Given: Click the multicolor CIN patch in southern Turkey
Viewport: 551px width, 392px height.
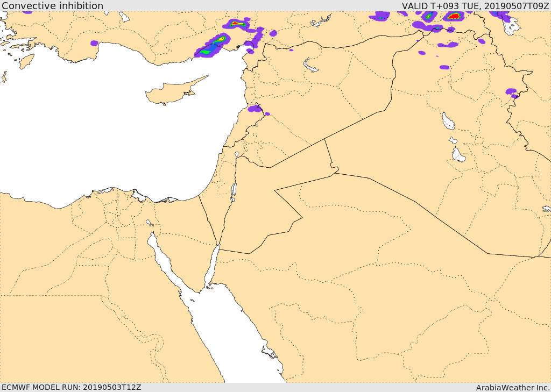Looking at the screenshot, I should (x=237, y=24).
